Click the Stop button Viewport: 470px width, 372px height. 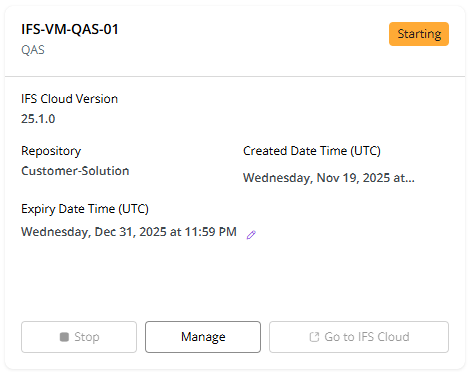tap(79, 337)
